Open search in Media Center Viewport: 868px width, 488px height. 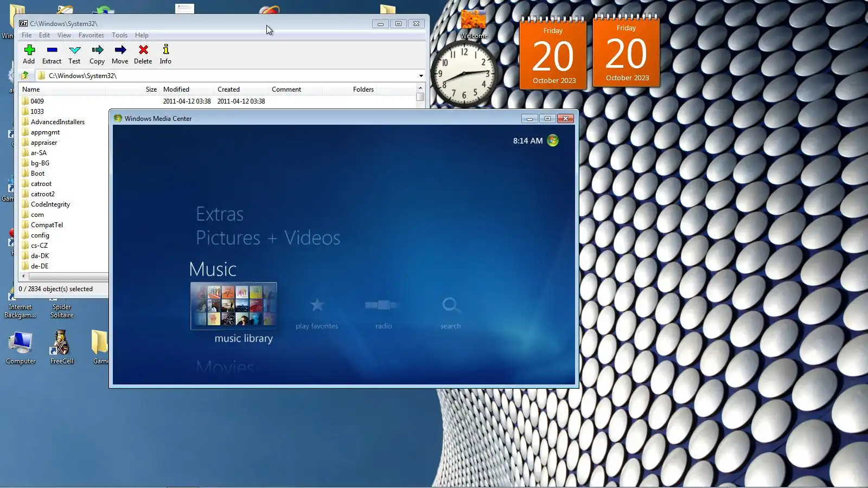click(x=450, y=313)
